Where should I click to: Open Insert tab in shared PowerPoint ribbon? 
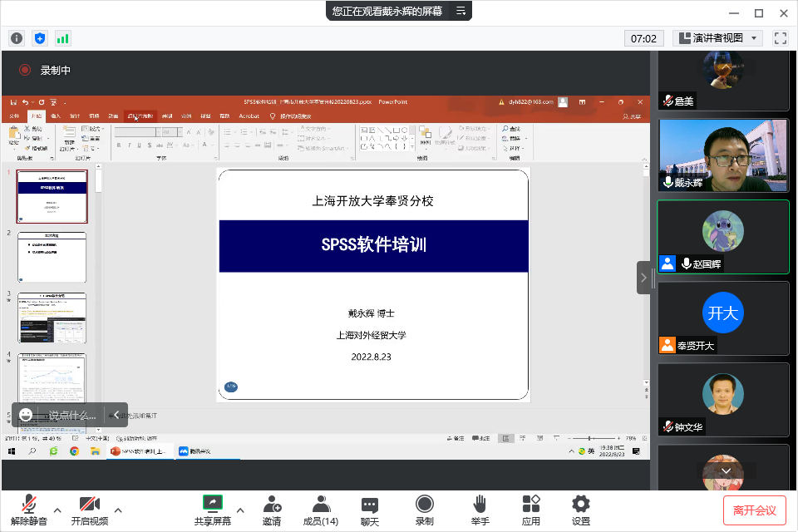pyautogui.click(x=56, y=116)
